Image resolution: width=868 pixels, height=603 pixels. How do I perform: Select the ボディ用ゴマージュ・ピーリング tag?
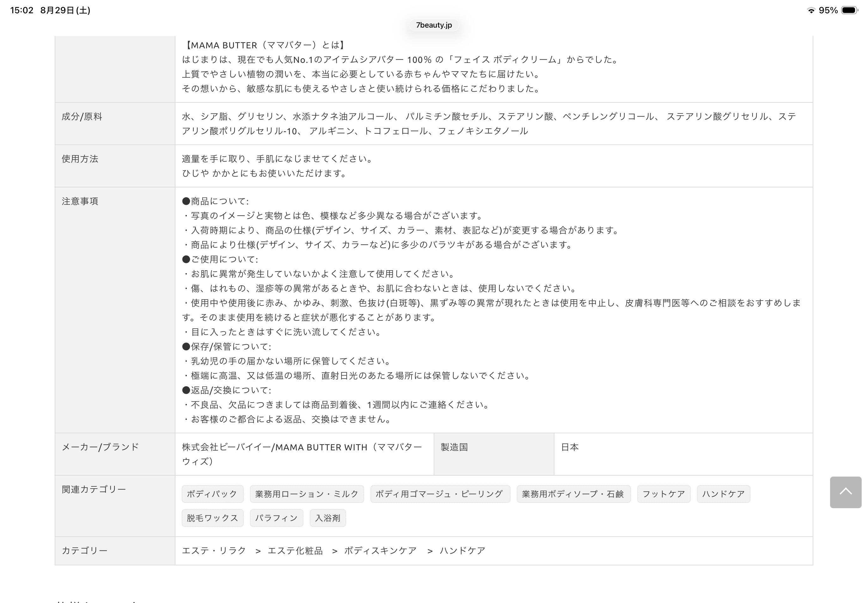point(440,494)
